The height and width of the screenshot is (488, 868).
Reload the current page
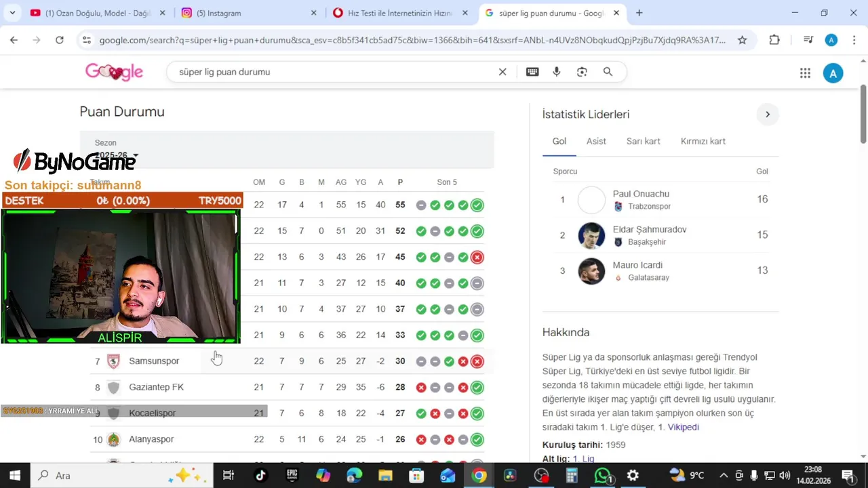tap(60, 40)
